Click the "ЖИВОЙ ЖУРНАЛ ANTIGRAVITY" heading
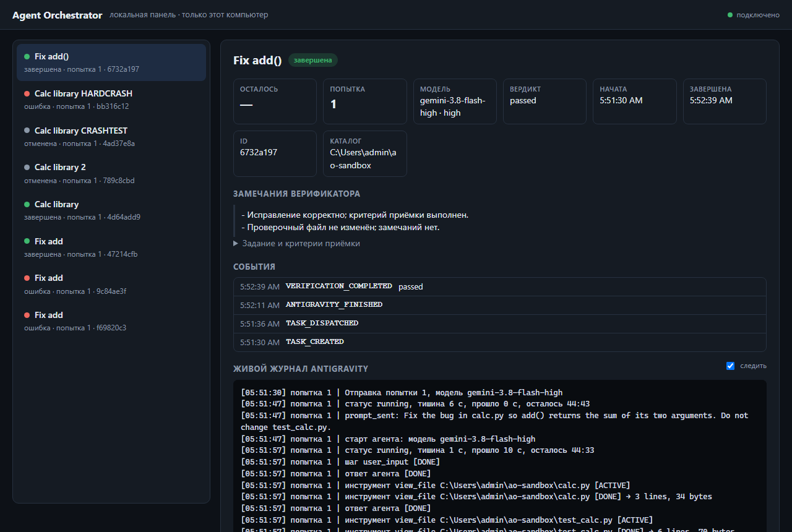The width and height of the screenshot is (792, 532). click(x=301, y=369)
